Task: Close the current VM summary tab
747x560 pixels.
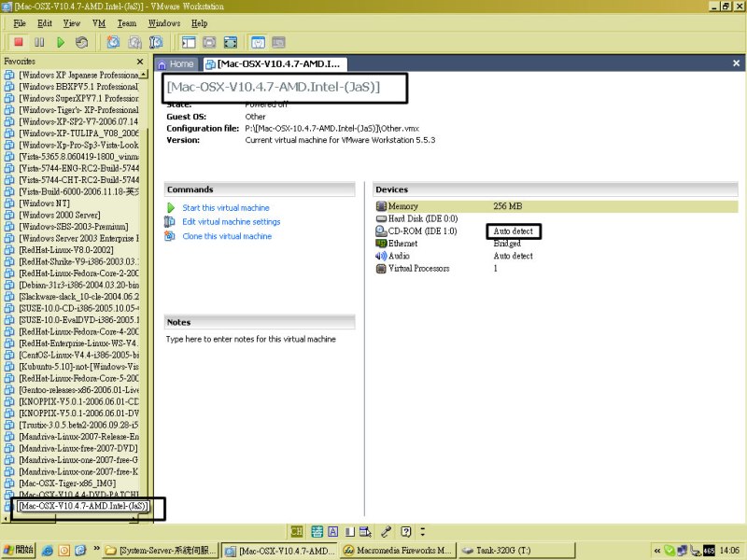Action: coord(736,63)
